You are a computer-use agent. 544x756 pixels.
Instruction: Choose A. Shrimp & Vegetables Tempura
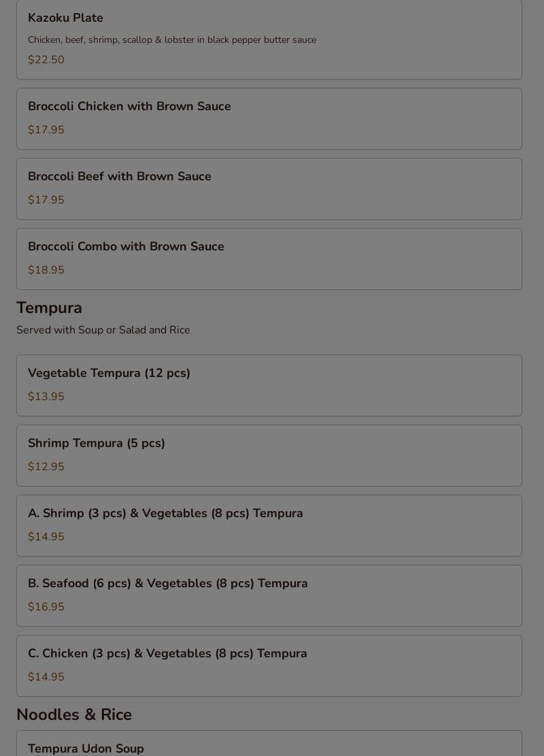click(x=269, y=525)
